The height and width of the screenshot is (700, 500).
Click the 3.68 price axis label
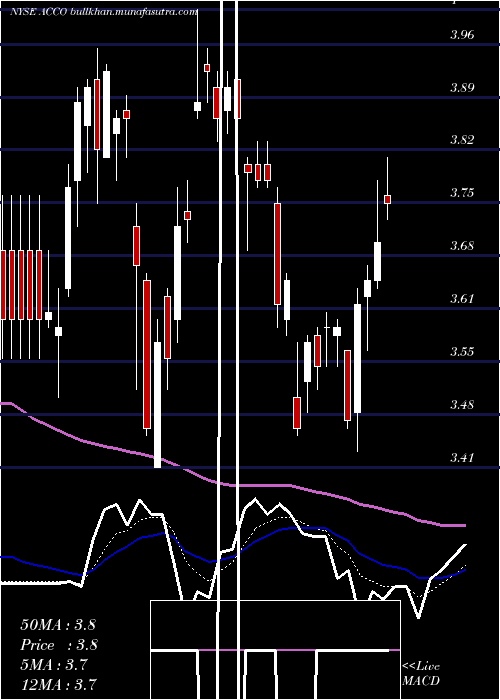(462, 246)
